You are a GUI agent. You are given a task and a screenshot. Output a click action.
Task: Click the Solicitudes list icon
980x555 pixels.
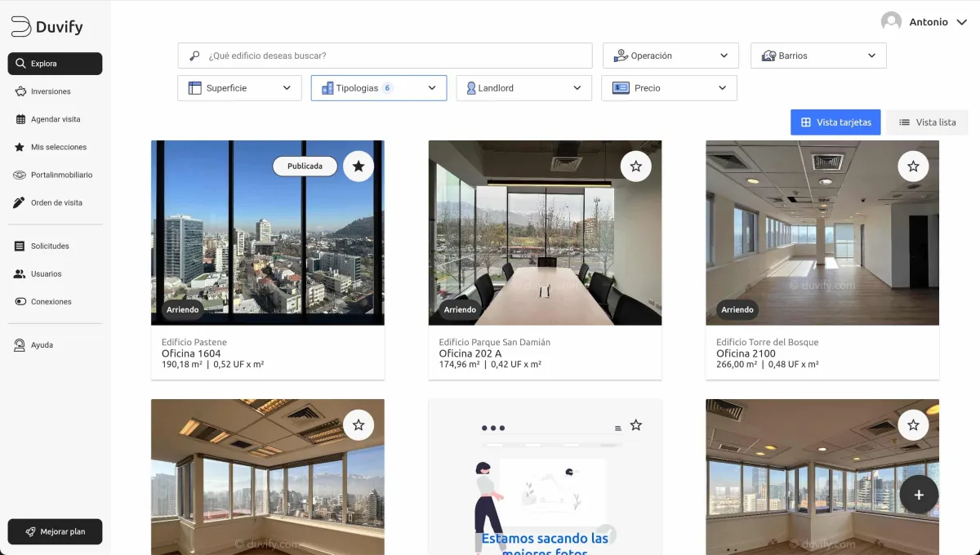click(20, 246)
